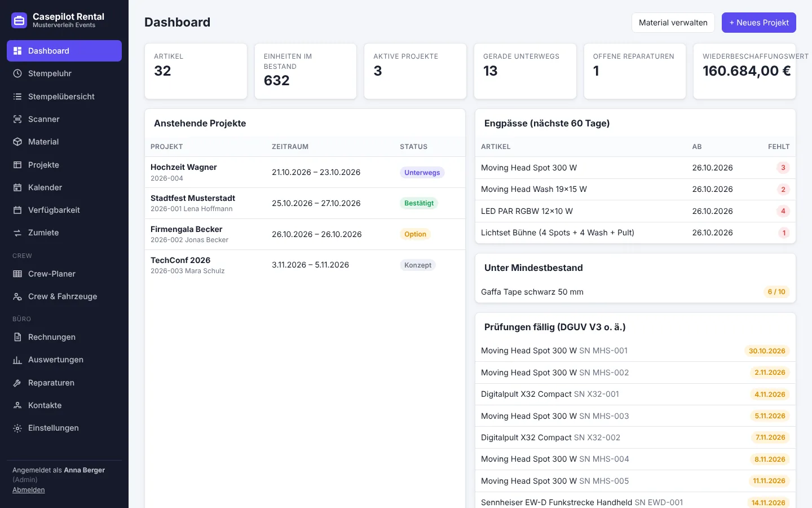Image resolution: width=812 pixels, height=508 pixels.
Task: Click the TechConf 2026 project name
Action: (180, 260)
